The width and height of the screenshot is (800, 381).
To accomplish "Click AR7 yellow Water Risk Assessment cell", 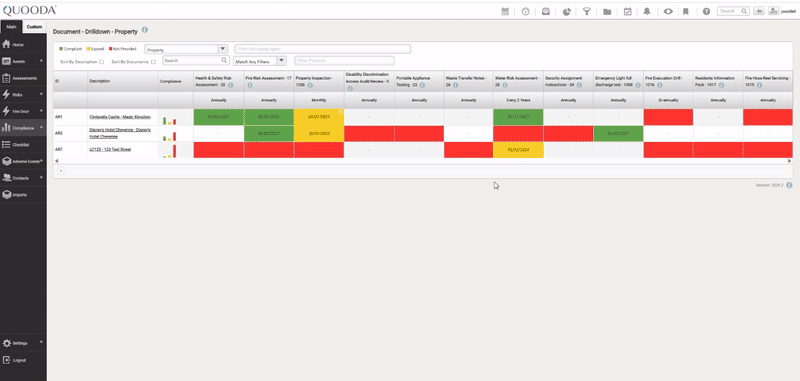I will 518,149.
